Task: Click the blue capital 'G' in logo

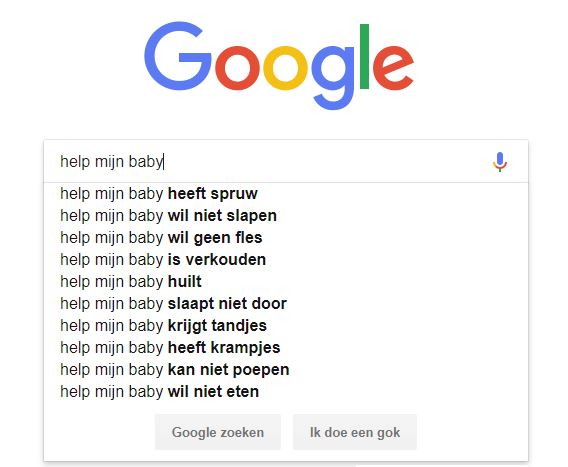Action: 178,56
